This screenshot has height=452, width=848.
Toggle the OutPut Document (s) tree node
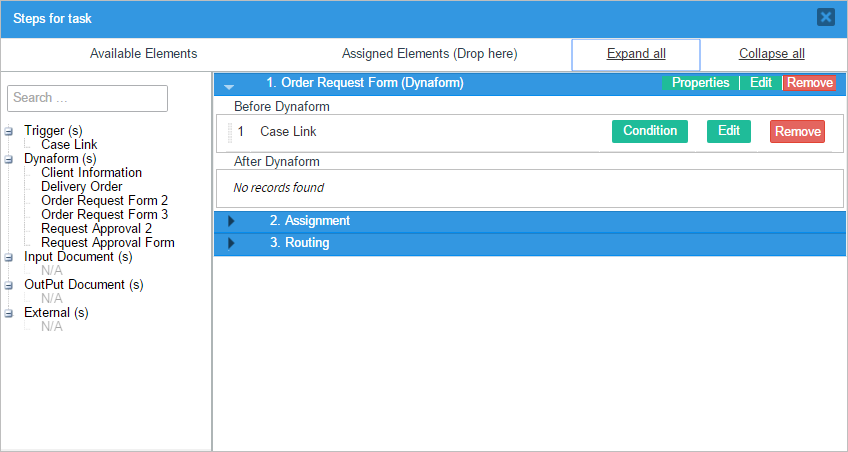click(x=9, y=285)
